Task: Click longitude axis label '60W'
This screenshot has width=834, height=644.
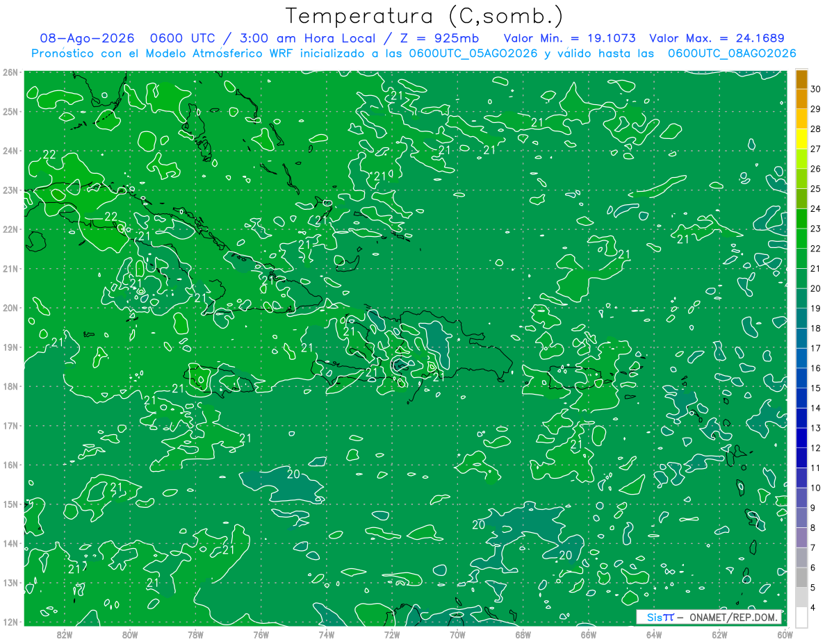Action: click(x=785, y=634)
